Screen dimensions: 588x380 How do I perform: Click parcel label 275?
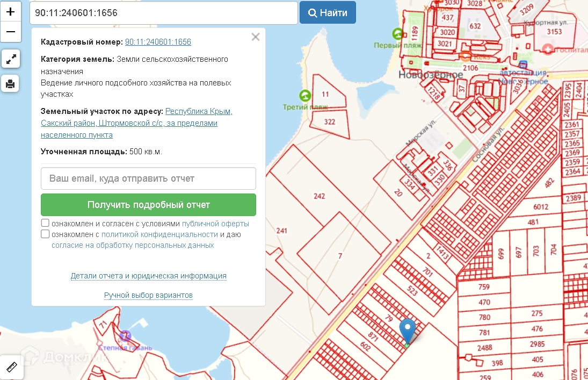pyautogui.click(x=537, y=313)
